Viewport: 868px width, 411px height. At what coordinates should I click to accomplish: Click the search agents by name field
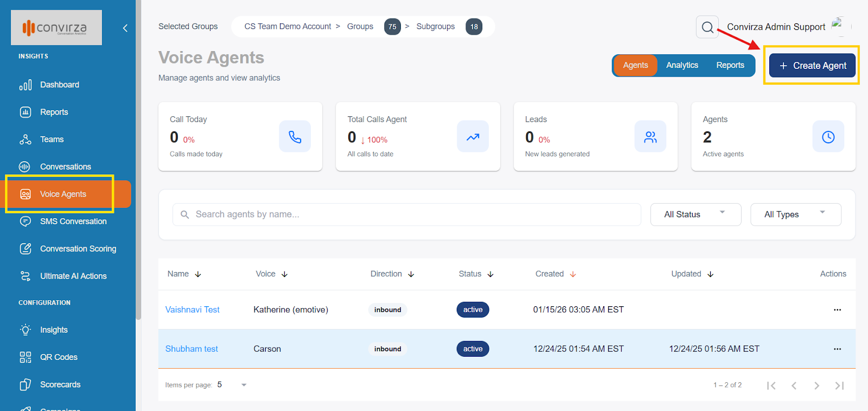[x=407, y=214]
